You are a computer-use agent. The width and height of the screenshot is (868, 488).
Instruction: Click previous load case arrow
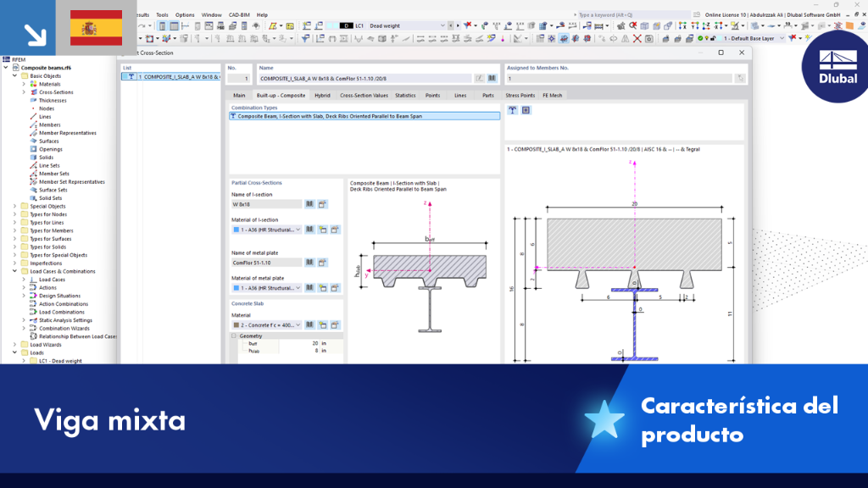pos(451,25)
